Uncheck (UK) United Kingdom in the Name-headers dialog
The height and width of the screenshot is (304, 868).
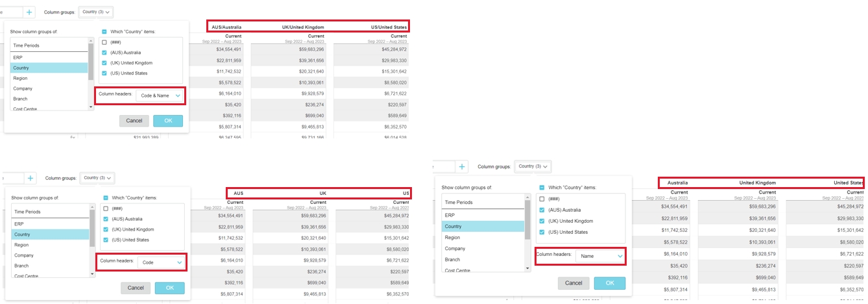pyautogui.click(x=540, y=221)
